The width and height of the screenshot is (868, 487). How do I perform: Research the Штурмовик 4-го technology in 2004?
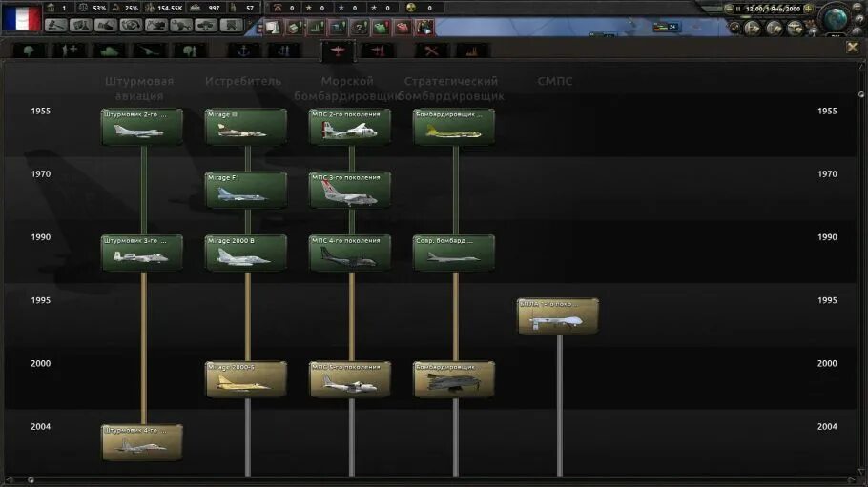[x=142, y=442]
